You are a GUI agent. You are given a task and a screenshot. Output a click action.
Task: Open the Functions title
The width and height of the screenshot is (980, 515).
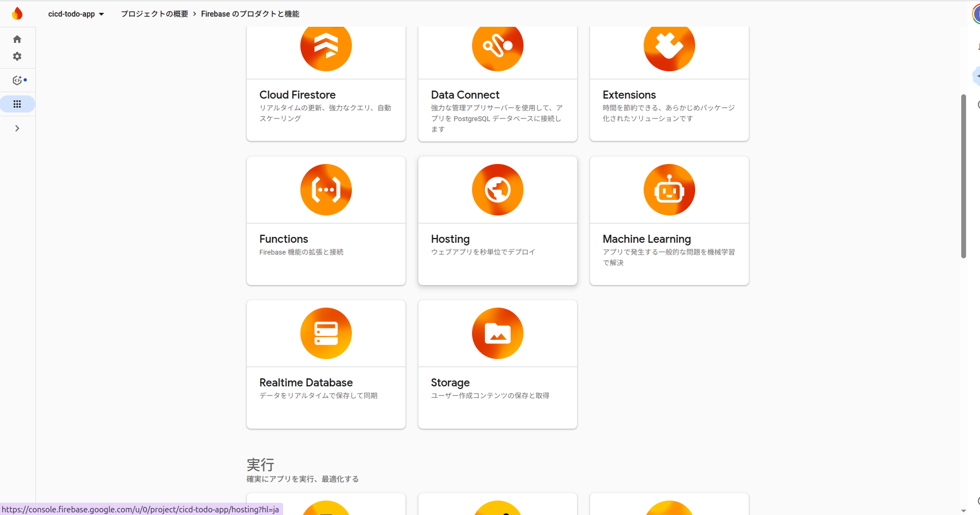[284, 239]
